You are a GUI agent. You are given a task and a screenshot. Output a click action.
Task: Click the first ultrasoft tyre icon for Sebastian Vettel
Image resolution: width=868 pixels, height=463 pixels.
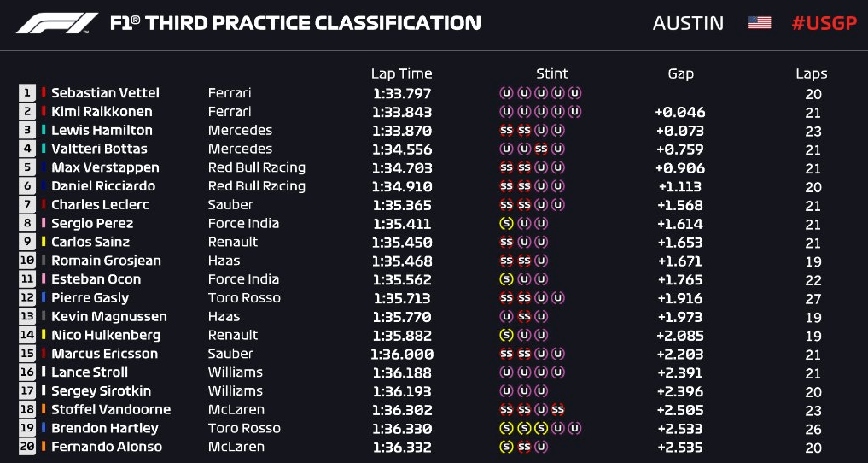[506, 93]
